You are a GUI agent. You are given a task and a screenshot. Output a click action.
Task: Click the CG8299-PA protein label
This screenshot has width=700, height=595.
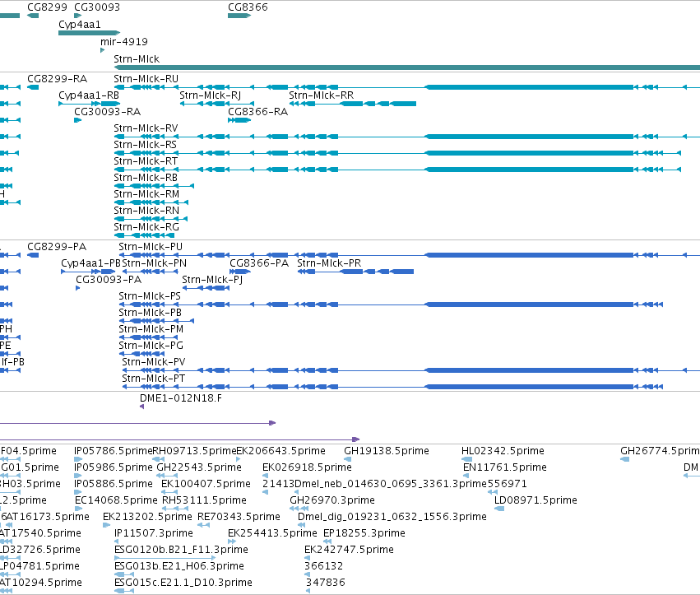[57, 247]
